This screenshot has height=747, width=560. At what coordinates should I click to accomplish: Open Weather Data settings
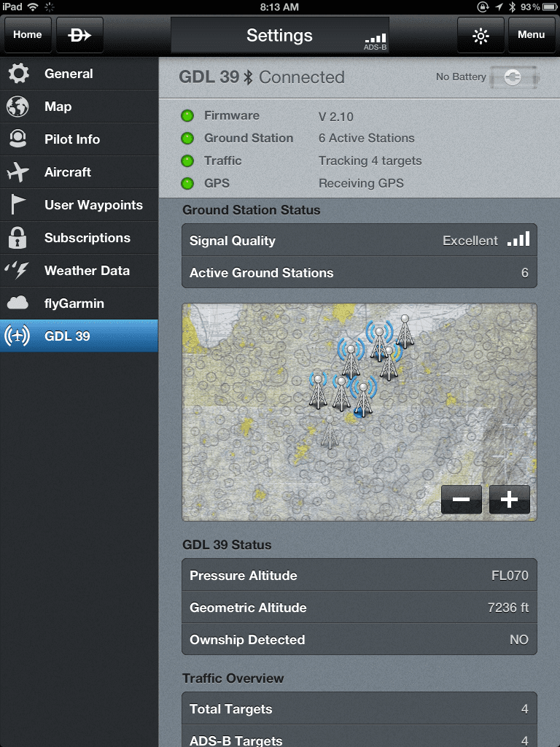79,271
